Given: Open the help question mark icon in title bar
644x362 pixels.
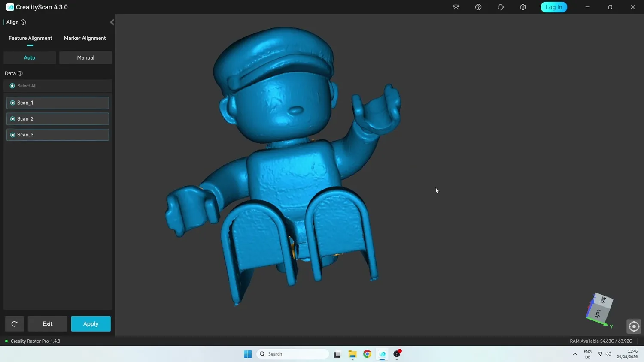Looking at the screenshot, I should tap(478, 7).
